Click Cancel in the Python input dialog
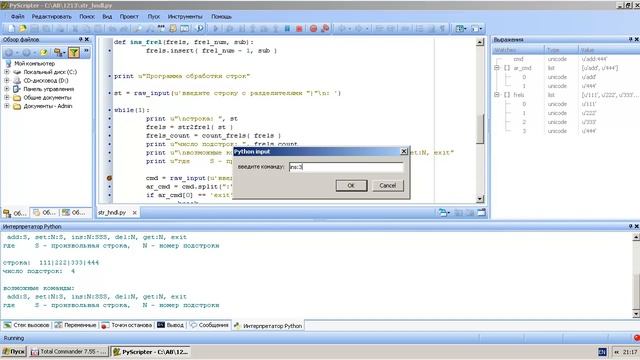 point(388,185)
